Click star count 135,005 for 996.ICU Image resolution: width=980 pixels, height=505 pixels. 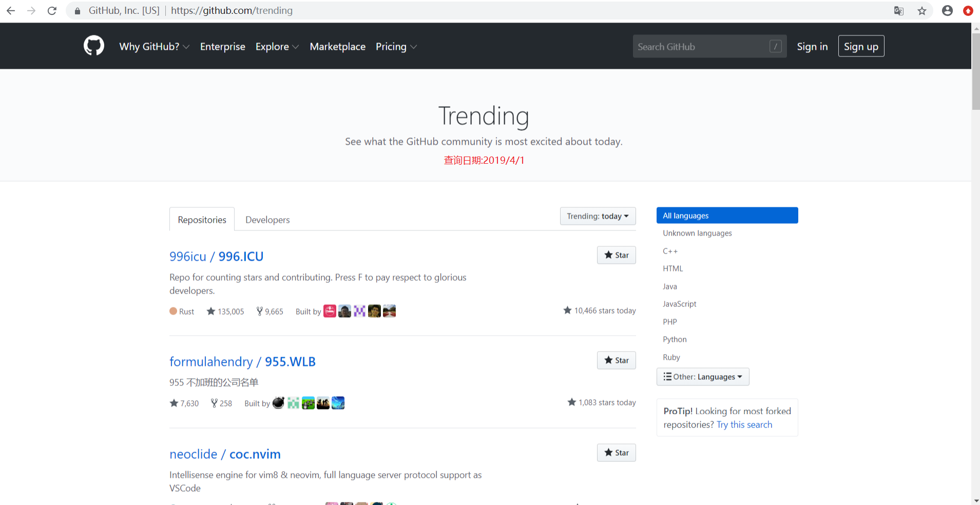(225, 312)
